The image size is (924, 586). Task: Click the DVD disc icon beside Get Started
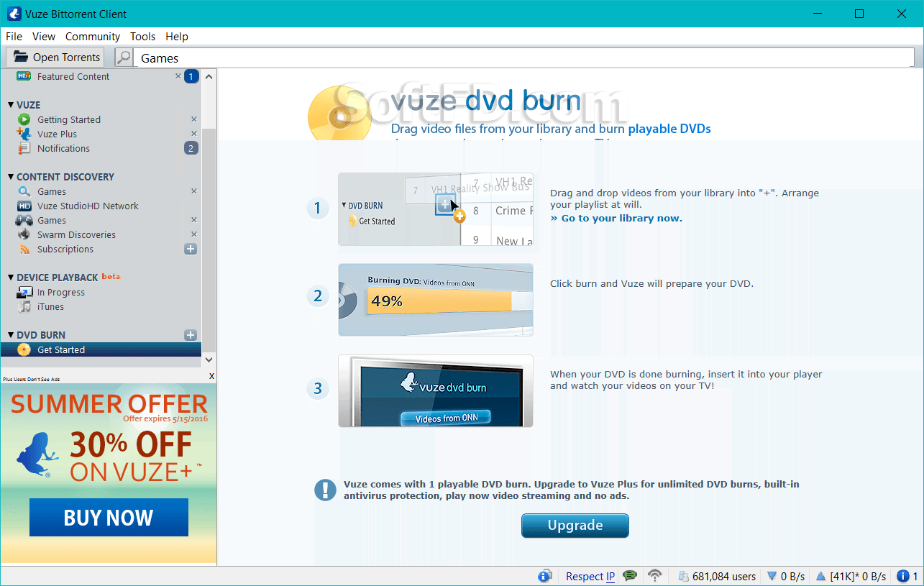click(x=24, y=349)
